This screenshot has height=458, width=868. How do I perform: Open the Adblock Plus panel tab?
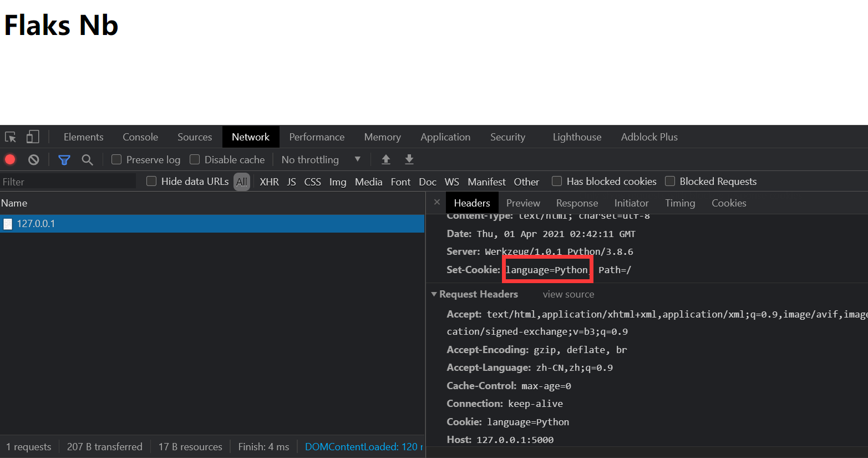tap(649, 137)
